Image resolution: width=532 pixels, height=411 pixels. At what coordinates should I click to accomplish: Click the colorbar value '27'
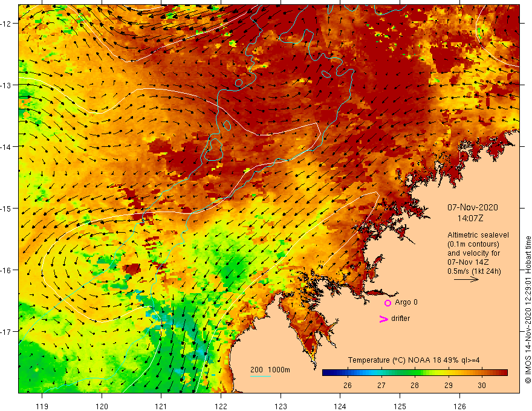pos(381,385)
